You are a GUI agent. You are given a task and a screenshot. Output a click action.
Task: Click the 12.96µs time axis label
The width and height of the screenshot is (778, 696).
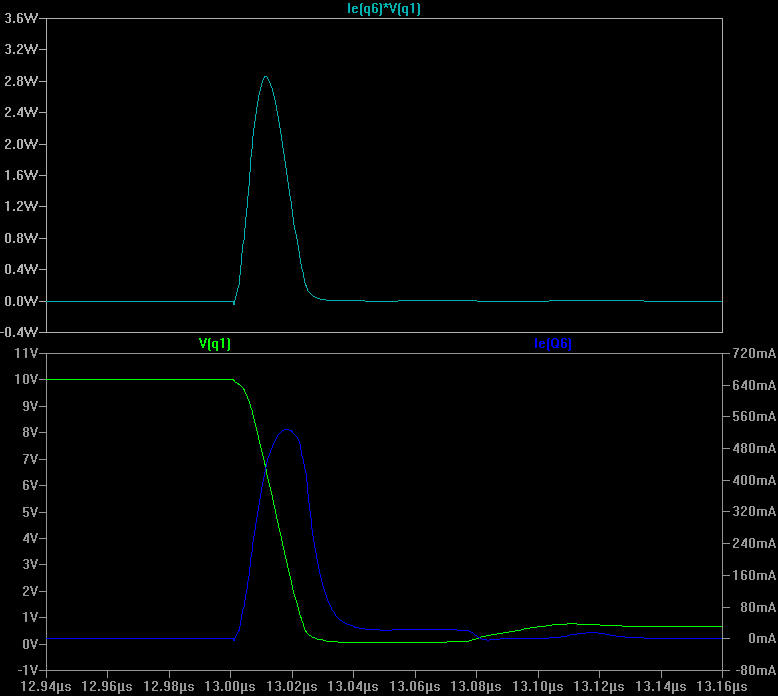point(107,687)
